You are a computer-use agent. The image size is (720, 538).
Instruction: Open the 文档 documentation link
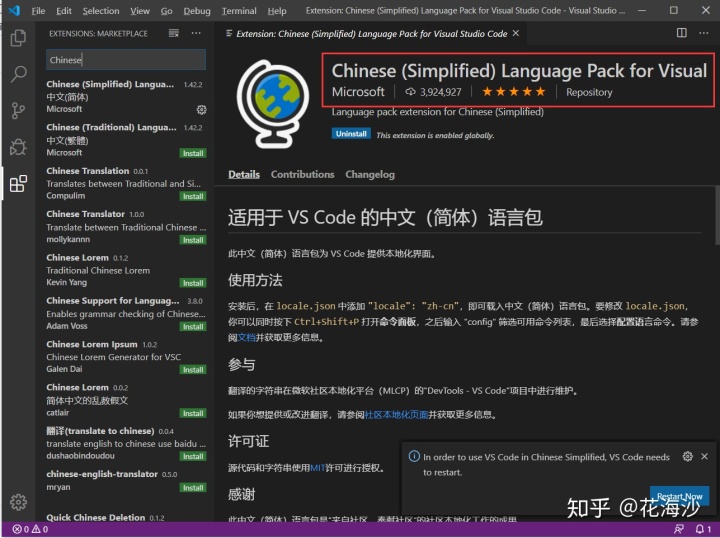(x=246, y=337)
